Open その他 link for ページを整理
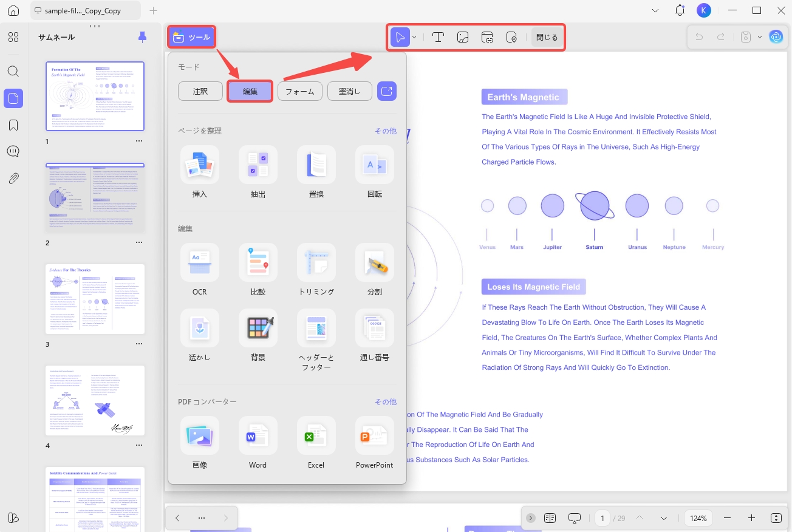The height and width of the screenshot is (532, 792). (385, 131)
